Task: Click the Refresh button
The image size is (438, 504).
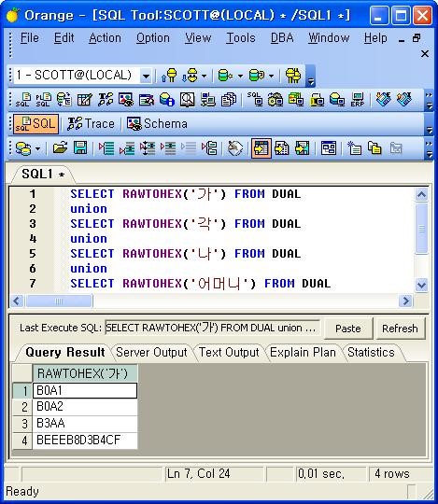Action: pos(400,329)
